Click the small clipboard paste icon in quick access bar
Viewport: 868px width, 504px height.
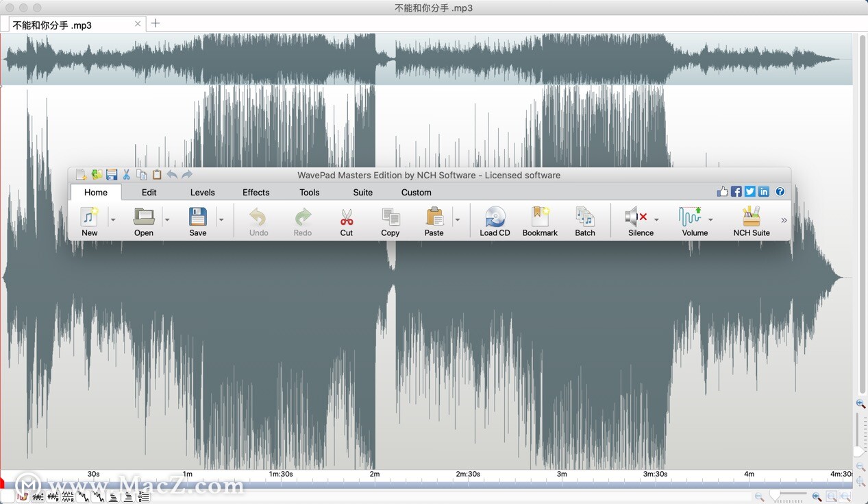click(x=157, y=175)
